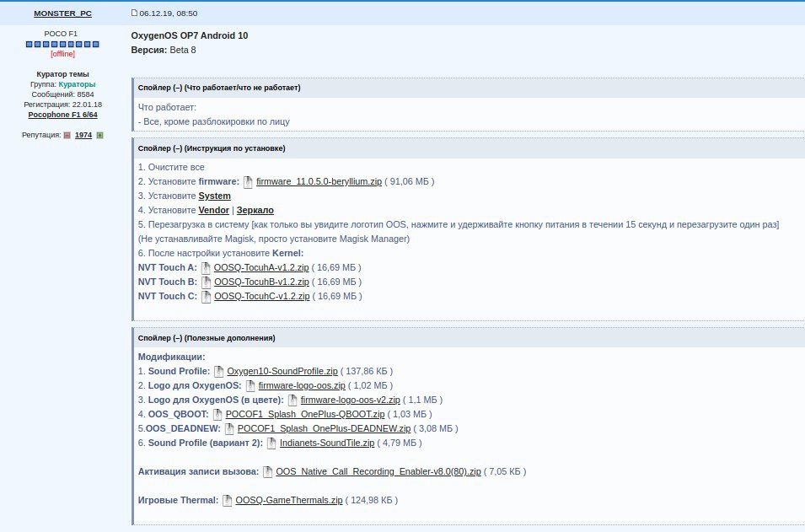This screenshot has height=532, width=805.
Task: Open reputation value 1974
Action: (x=83, y=135)
